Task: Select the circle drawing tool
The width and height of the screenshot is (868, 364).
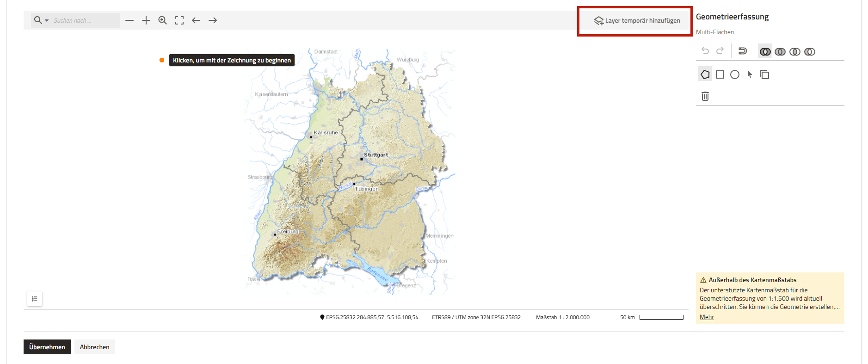Action: [x=734, y=74]
